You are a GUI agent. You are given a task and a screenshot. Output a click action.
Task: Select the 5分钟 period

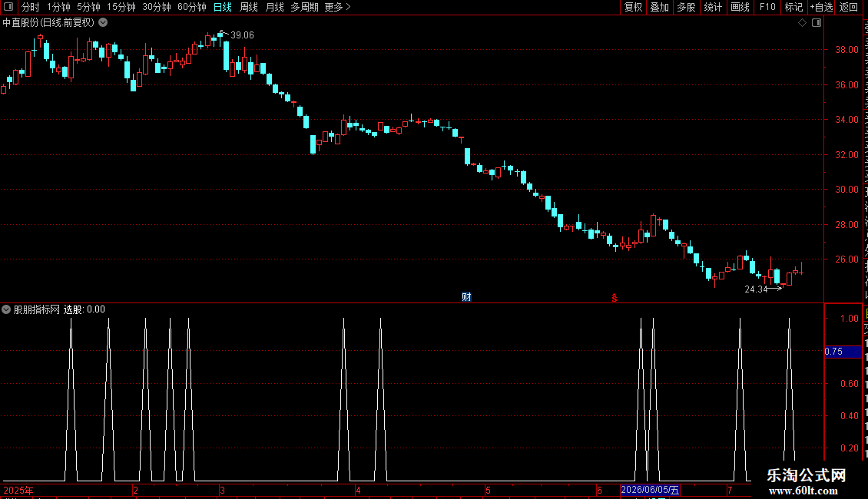[x=88, y=7]
